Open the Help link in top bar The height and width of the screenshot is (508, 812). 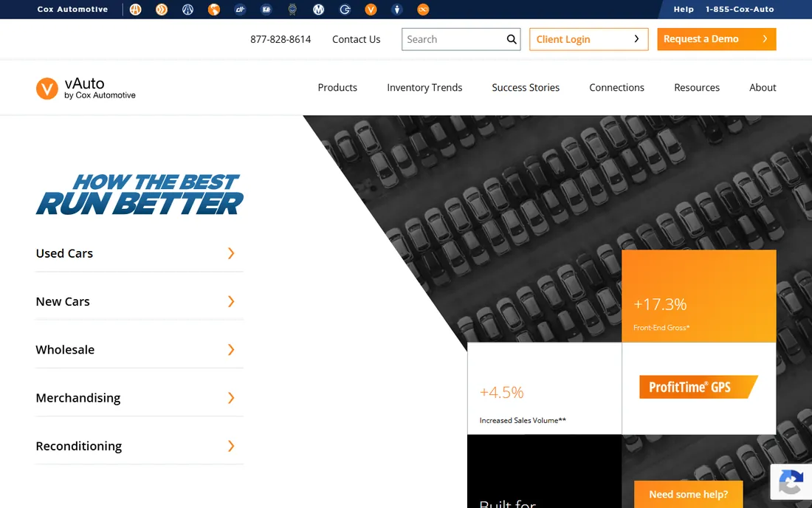684,10
